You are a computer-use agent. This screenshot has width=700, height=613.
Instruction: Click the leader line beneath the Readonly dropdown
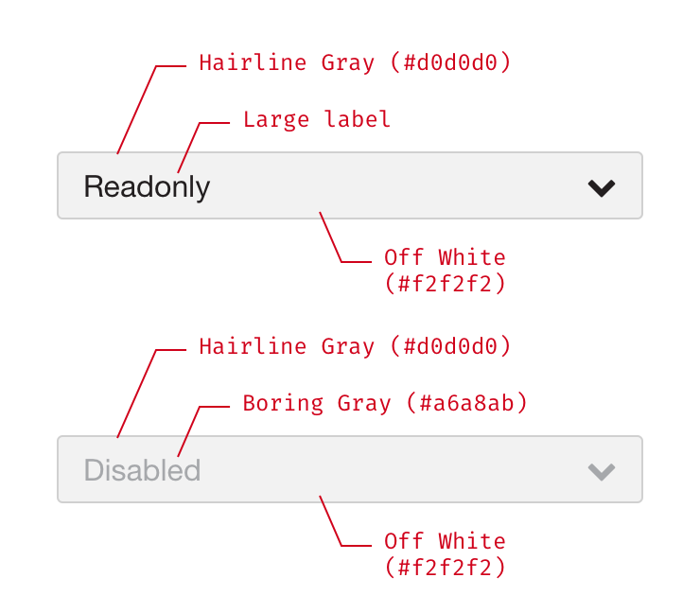coord(330,236)
